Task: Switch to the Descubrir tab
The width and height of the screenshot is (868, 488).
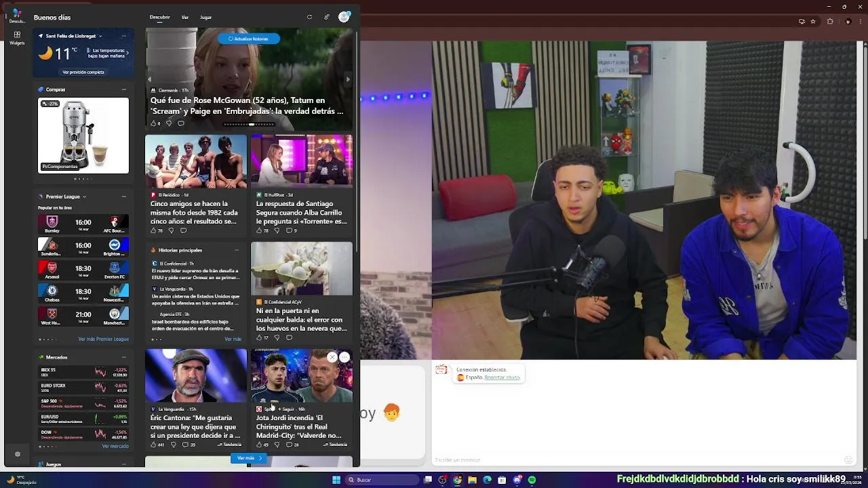Action: pos(160,17)
